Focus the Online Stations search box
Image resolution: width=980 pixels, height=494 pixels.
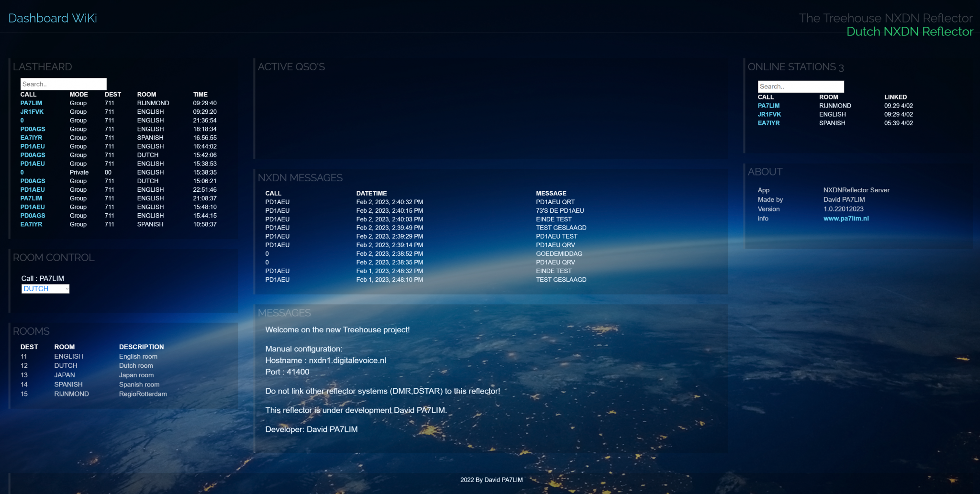click(x=801, y=87)
